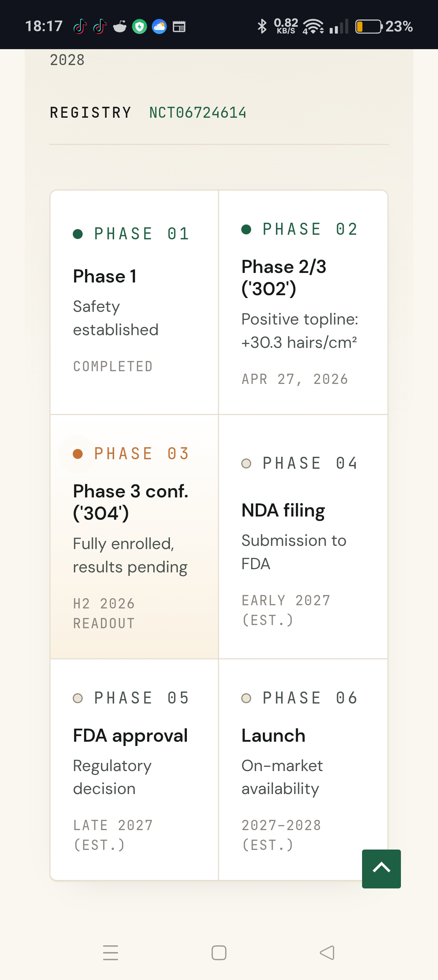
Task: Open the recent apps menu icon
Action: coord(111,953)
